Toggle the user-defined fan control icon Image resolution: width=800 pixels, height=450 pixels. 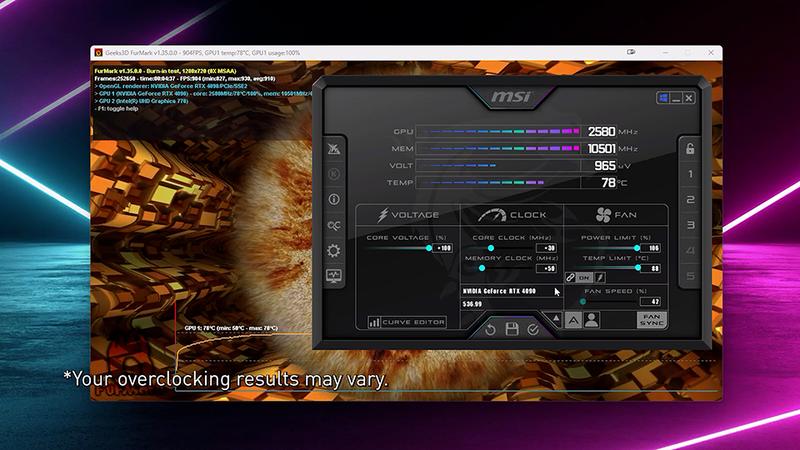pos(591,320)
